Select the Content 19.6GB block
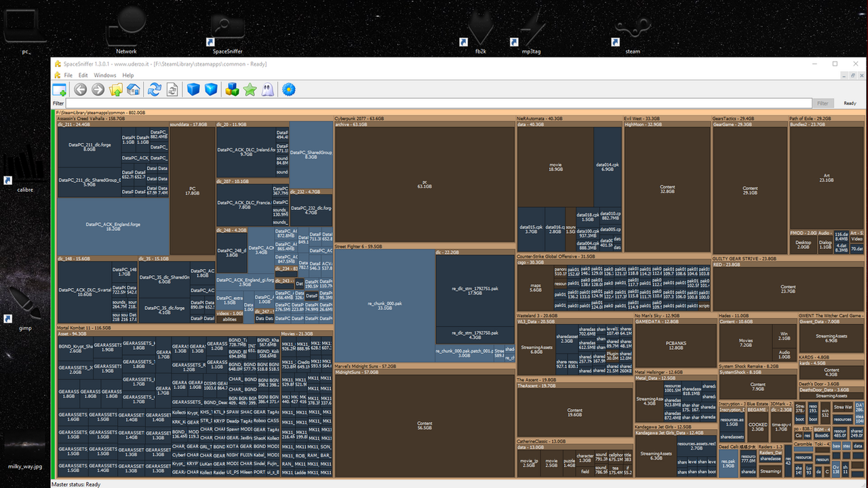The width and height of the screenshot is (868, 488). pos(574,413)
